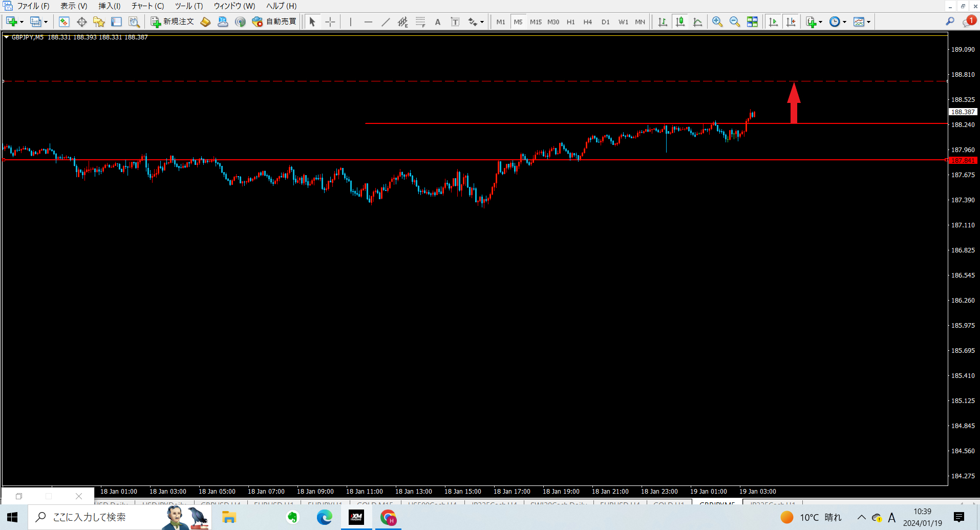Select the 187.841 horizontal line price label

tap(963, 160)
